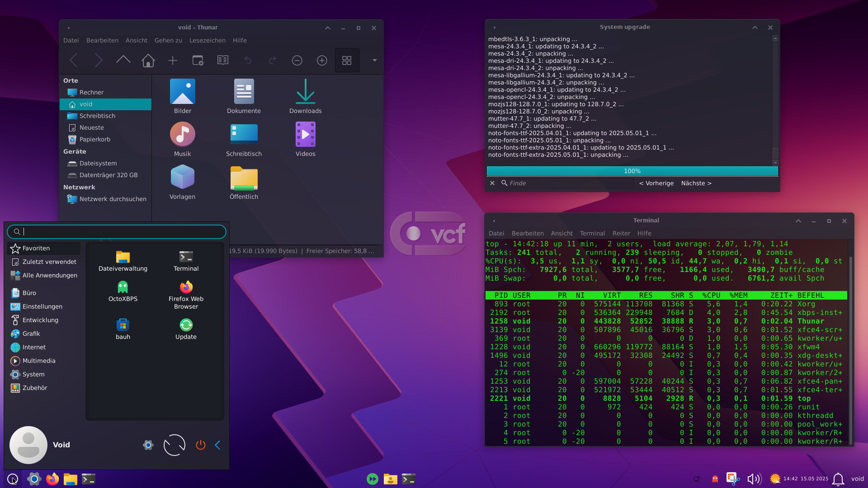This screenshot has width=868, height=488.
Task: Click the Home button in Thunar toolbar
Action: [148, 60]
